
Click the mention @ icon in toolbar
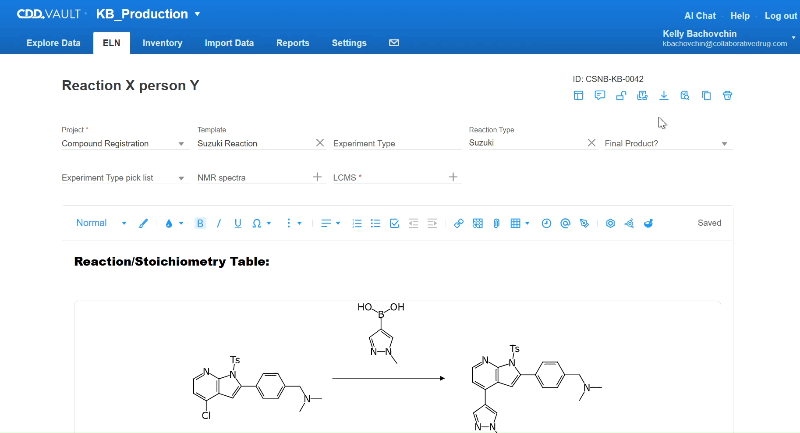565,223
